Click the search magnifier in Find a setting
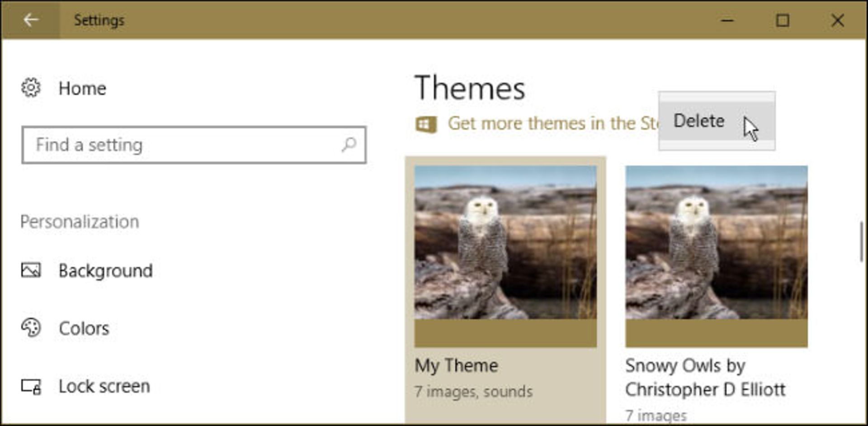The height and width of the screenshot is (426, 868). (348, 145)
